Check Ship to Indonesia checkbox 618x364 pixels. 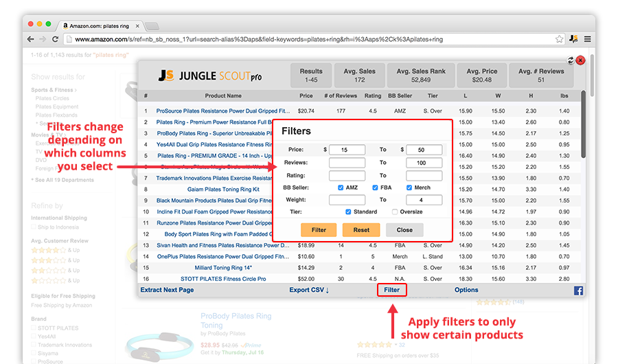(x=34, y=227)
